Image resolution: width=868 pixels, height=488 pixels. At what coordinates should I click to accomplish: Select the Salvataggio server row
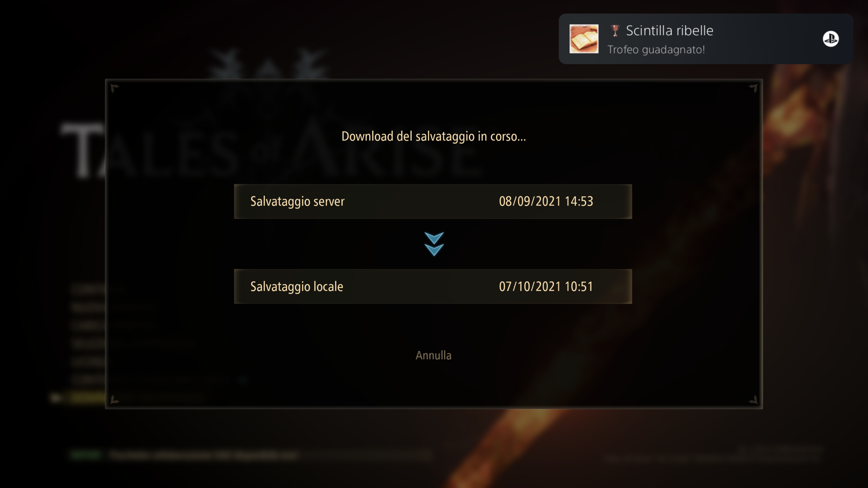[433, 201]
